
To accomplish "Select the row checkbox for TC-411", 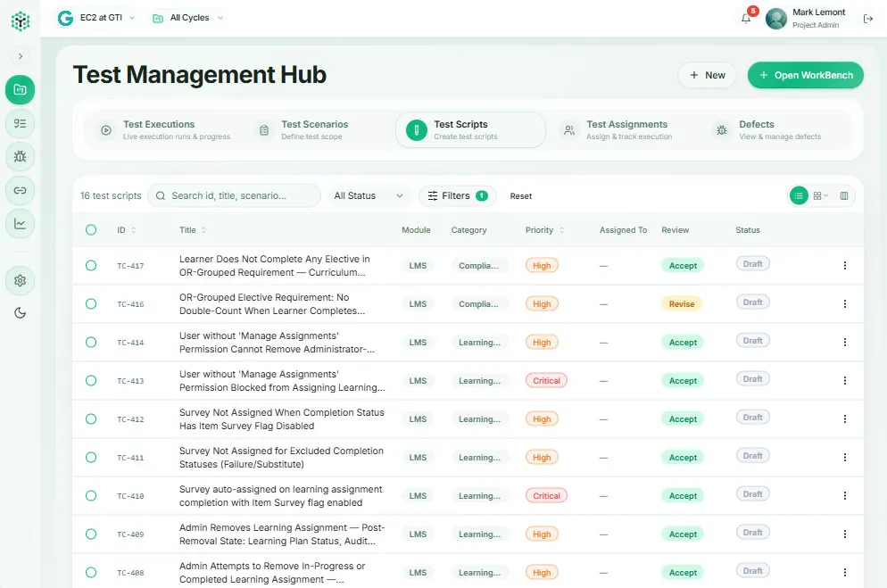I will (91, 457).
